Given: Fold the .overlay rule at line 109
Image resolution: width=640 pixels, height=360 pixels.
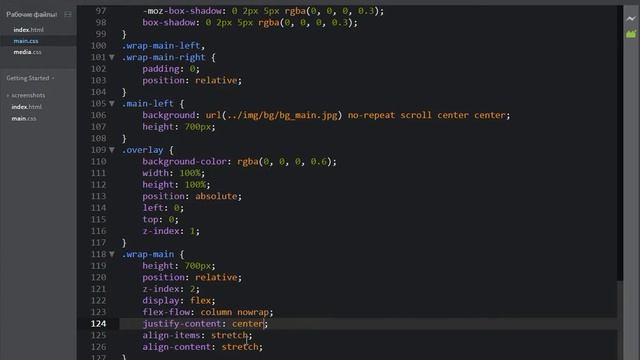Looking at the screenshot, I should (112, 150).
